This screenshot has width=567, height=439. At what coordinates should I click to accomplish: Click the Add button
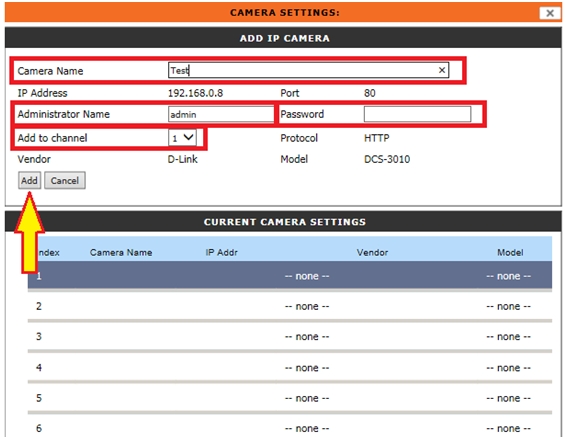29,180
